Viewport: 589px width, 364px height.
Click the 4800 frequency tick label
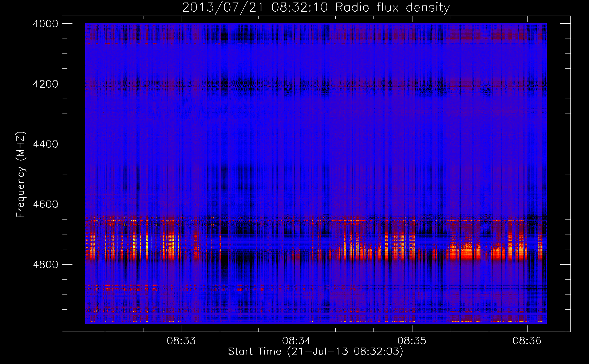click(46, 264)
